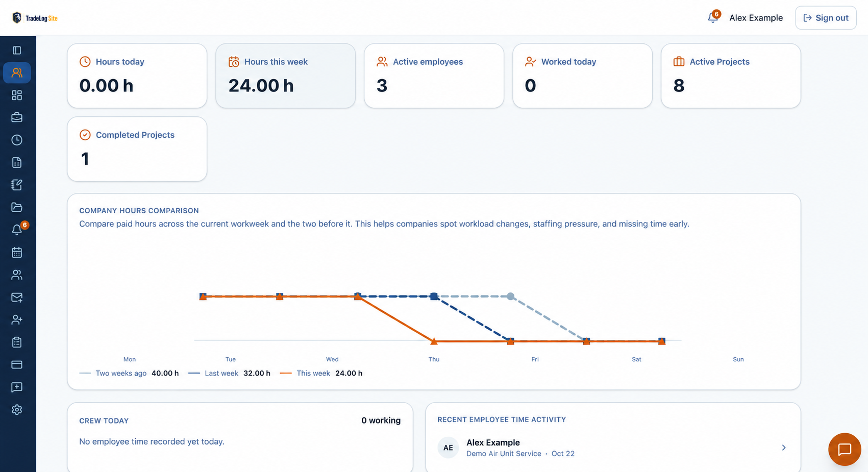Click the AE avatar initials

(x=448, y=448)
